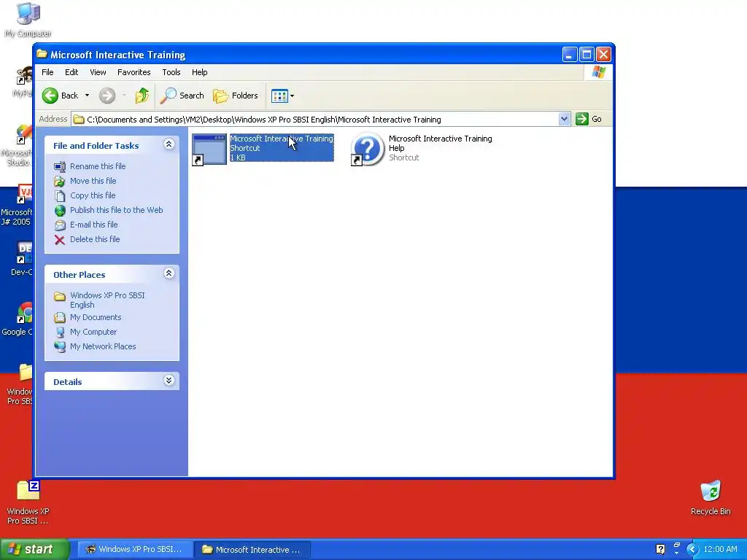The width and height of the screenshot is (747, 560).
Task: Click into the address path field
Action: (x=315, y=120)
